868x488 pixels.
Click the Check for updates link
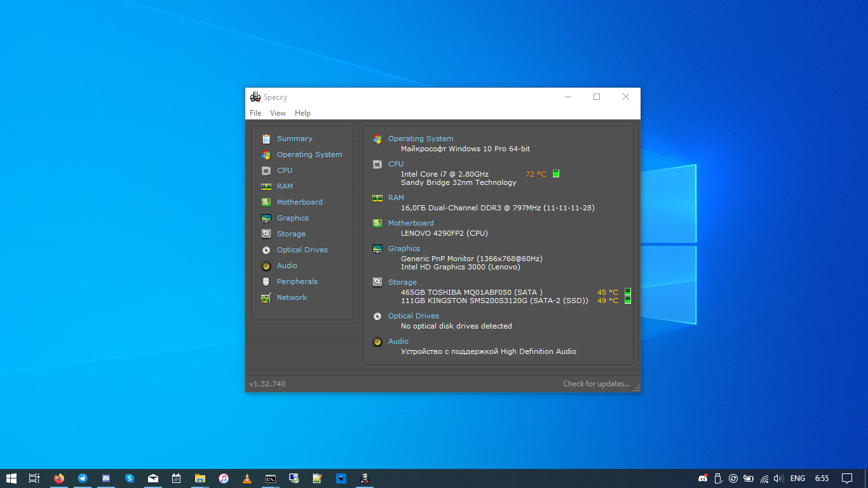pos(596,384)
